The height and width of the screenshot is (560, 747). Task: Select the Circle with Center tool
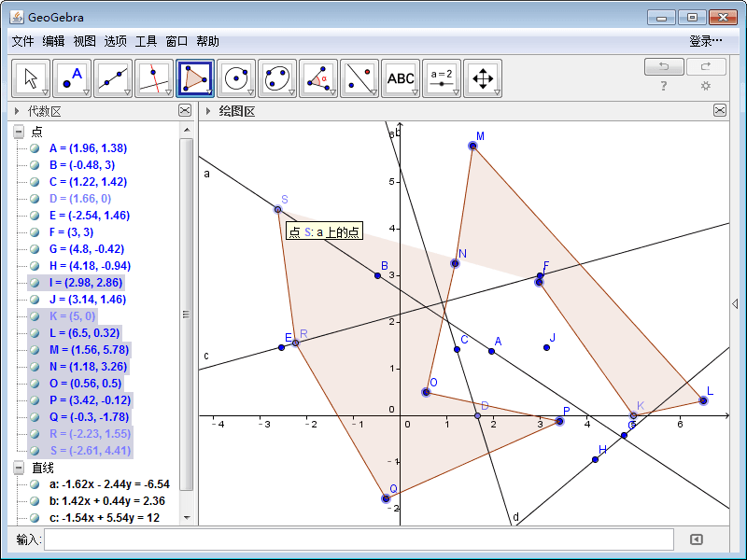pos(236,78)
